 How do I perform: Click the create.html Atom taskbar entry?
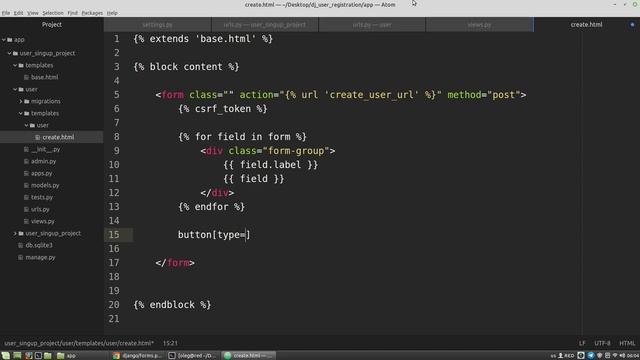coord(249,356)
